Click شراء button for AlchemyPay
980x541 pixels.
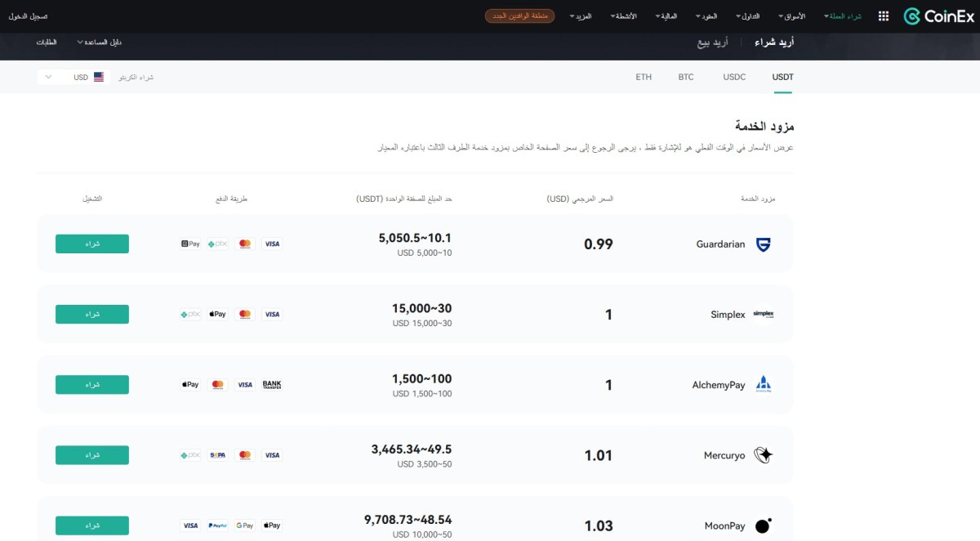(x=92, y=385)
